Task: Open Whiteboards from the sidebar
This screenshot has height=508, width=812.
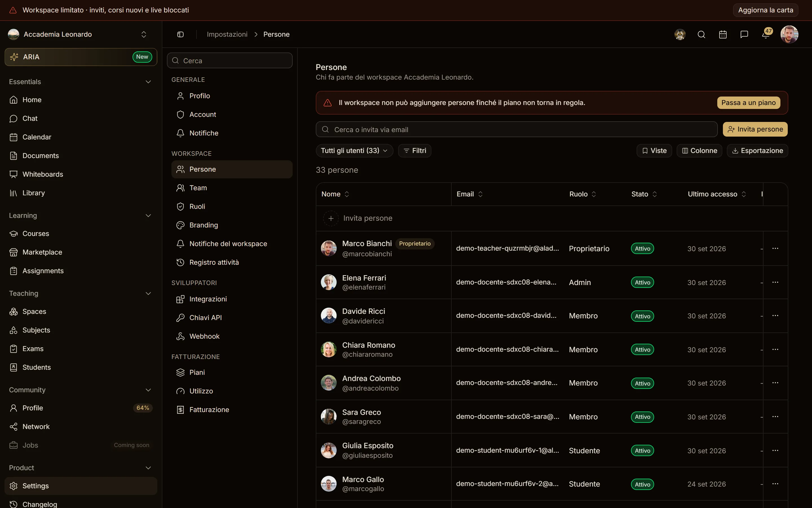Action: click(x=81, y=174)
